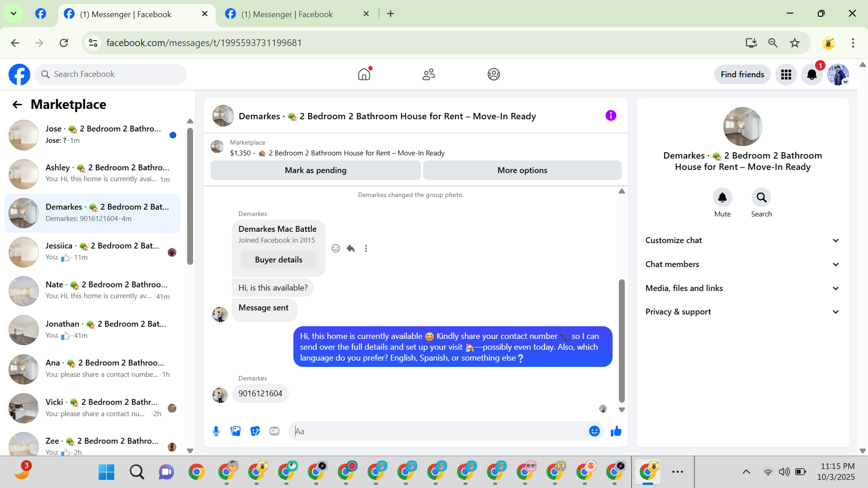Viewport: 868px width, 488px height.
Task: Choose a sticker for the chat
Action: [x=255, y=432]
